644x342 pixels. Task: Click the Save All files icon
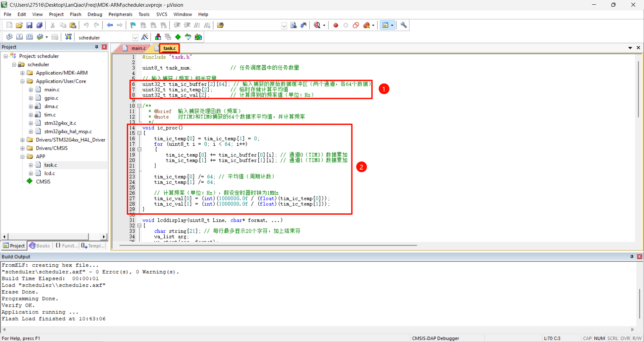pyautogui.click(x=40, y=25)
